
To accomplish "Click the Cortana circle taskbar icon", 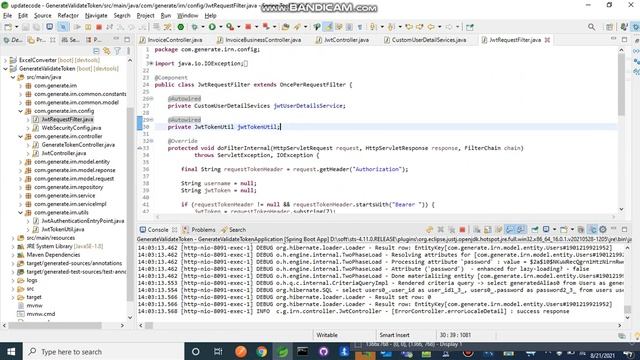I will [x=196, y=351].
